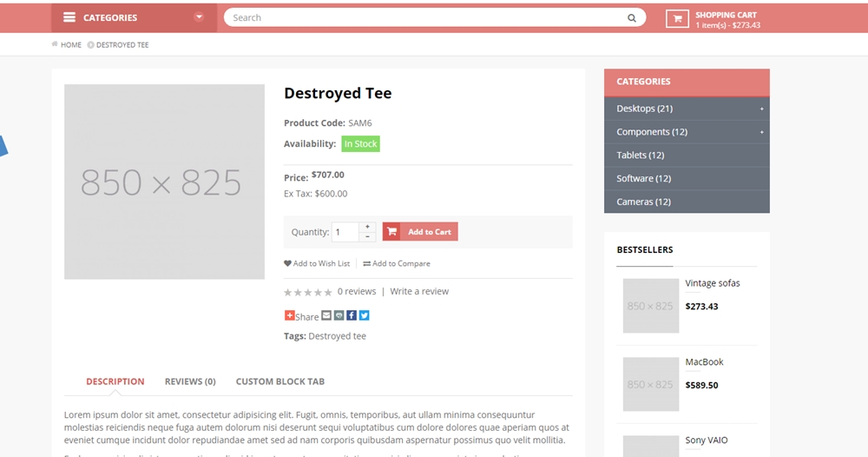This screenshot has height=457, width=868.
Task: Open Vintage sofas product link
Action: (x=713, y=283)
